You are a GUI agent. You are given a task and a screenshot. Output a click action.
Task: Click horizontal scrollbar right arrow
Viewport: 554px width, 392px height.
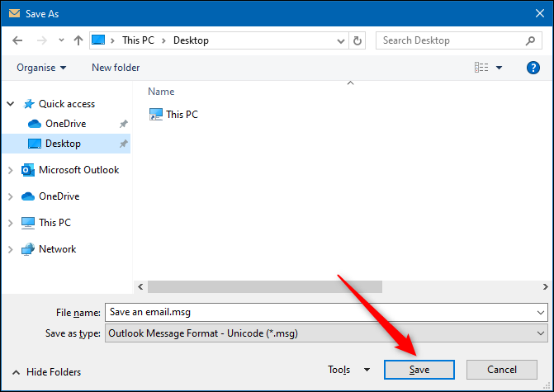pos(545,286)
